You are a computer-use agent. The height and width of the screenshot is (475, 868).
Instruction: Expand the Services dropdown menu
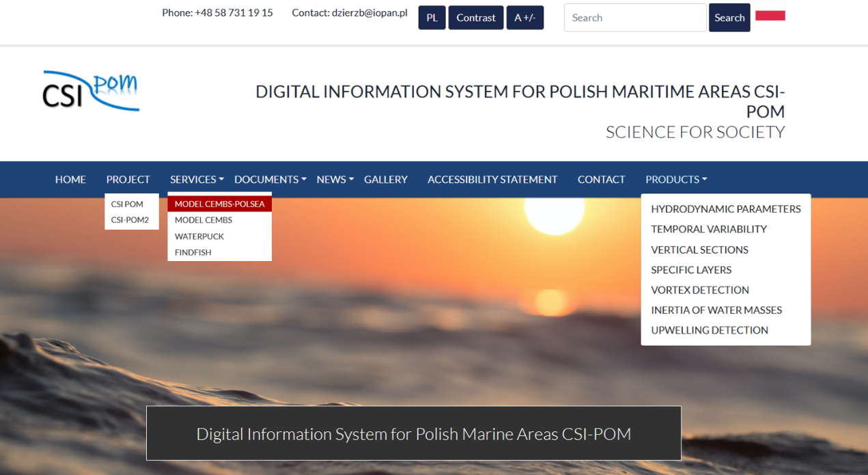pyautogui.click(x=197, y=180)
